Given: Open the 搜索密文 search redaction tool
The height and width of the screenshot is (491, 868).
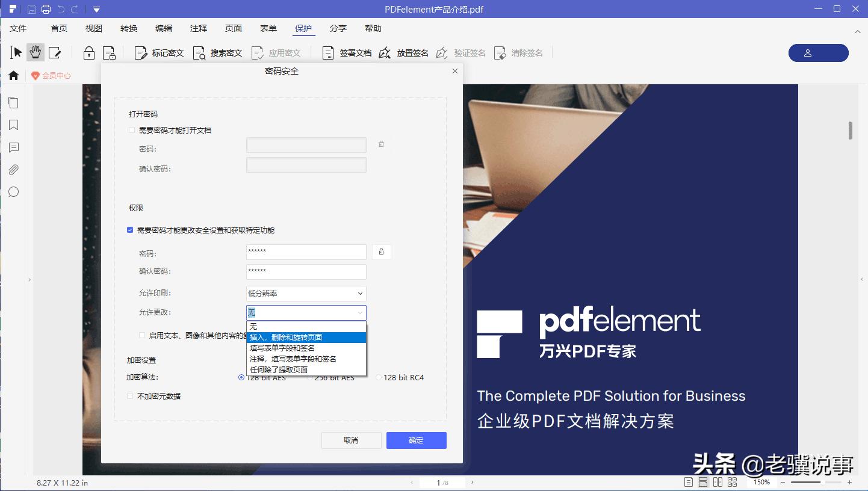Looking at the screenshot, I should [x=217, y=52].
